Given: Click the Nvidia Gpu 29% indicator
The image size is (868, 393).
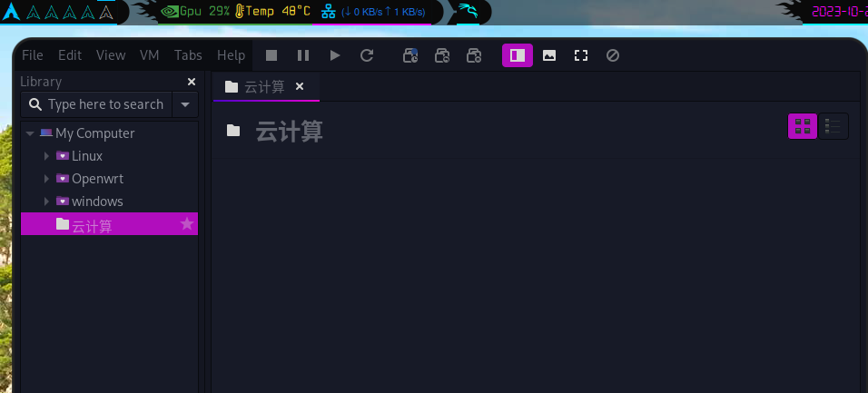Looking at the screenshot, I should click(x=194, y=11).
